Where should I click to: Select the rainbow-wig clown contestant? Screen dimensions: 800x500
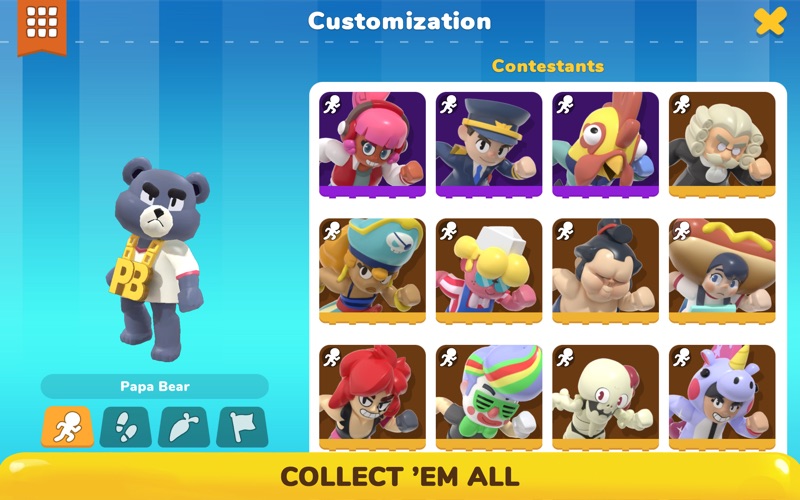point(489,397)
